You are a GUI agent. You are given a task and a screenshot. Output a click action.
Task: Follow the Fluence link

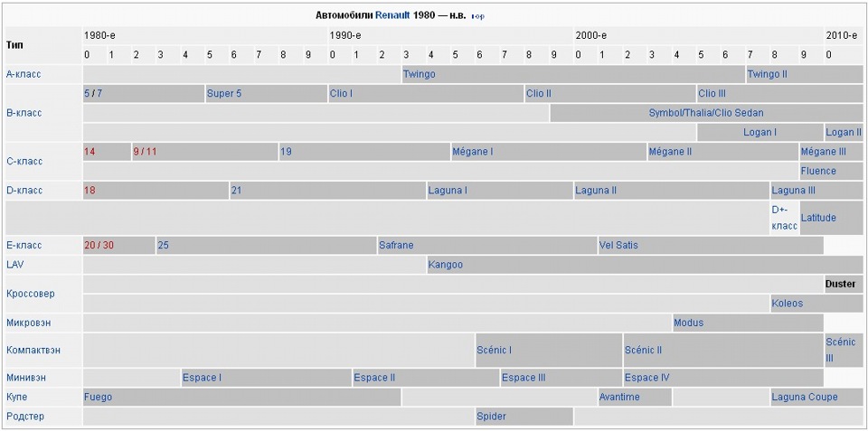[818, 171]
